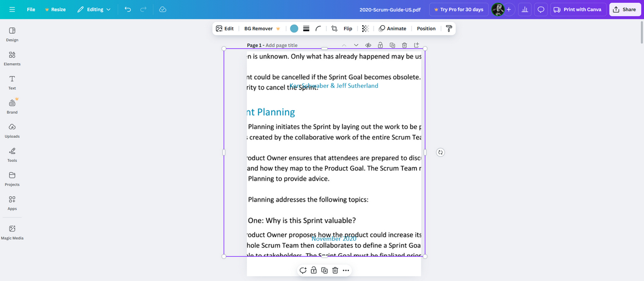
Task: Select the 'November 2020' text
Action: tap(333, 238)
